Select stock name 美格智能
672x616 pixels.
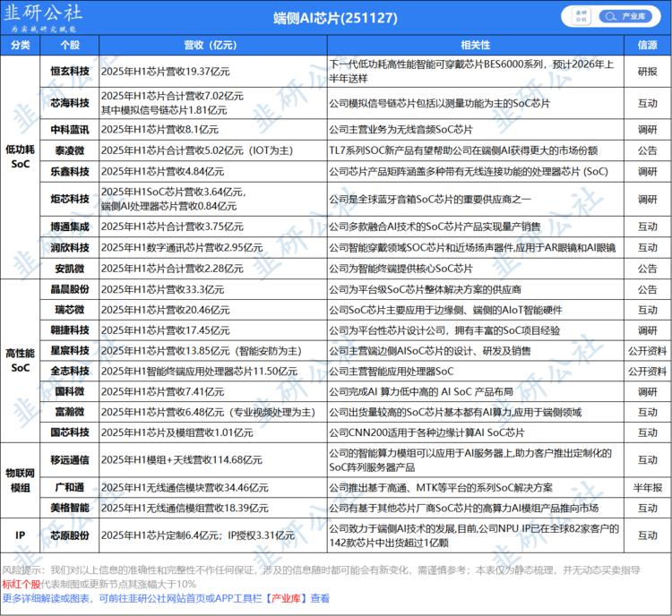[x=70, y=508]
